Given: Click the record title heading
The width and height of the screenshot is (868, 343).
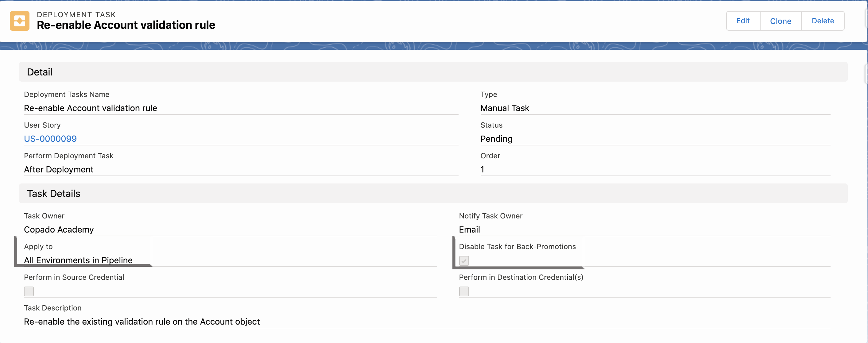Looking at the screenshot, I should point(126,25).
